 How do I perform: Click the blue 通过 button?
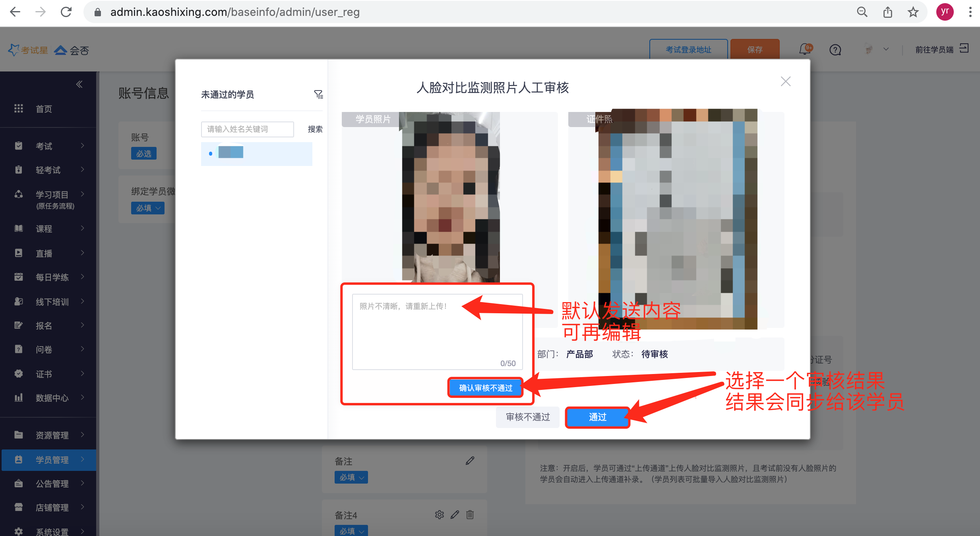pyautogui.click(x=597, y=417)
